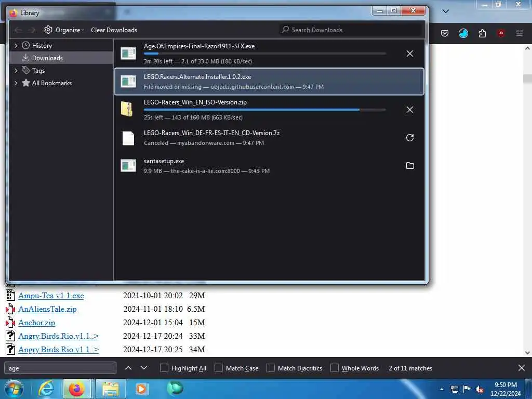Click the santasetup.exe file icon
Viewport: 532px width, 399px height.
click(x=128, y=166)
